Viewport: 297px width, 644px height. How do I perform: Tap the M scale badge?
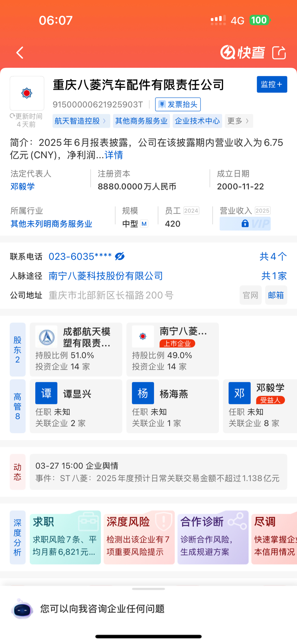tap(144, 224)
